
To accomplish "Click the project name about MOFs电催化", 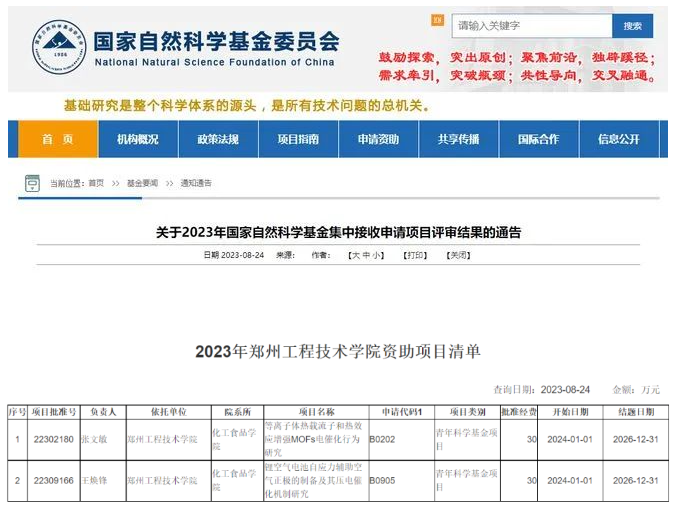I will click(314, 439).
